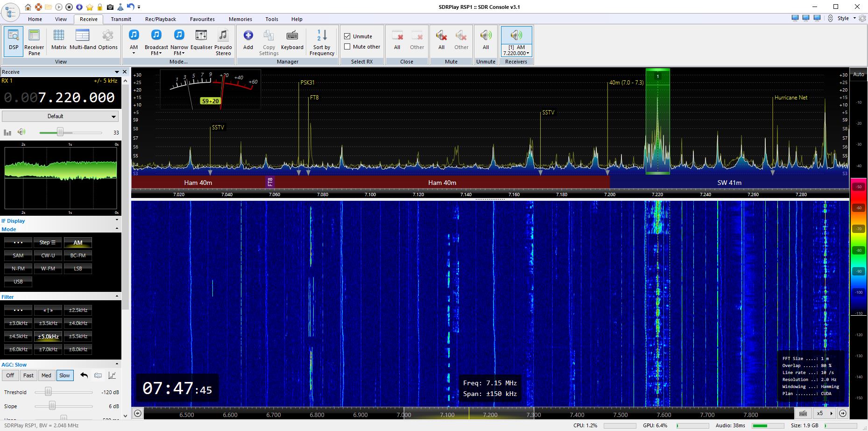
Task: Click Sort by Frequency icon
Action: (x=322, y=40)
